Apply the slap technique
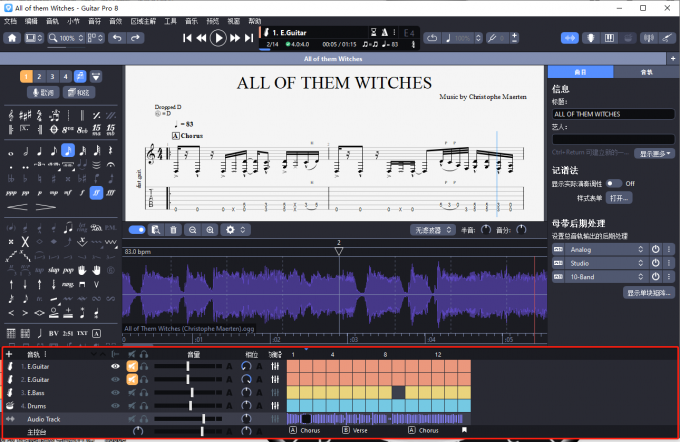Image resolution: width=680 pixels, height=442 pixels. pos(54,270)
